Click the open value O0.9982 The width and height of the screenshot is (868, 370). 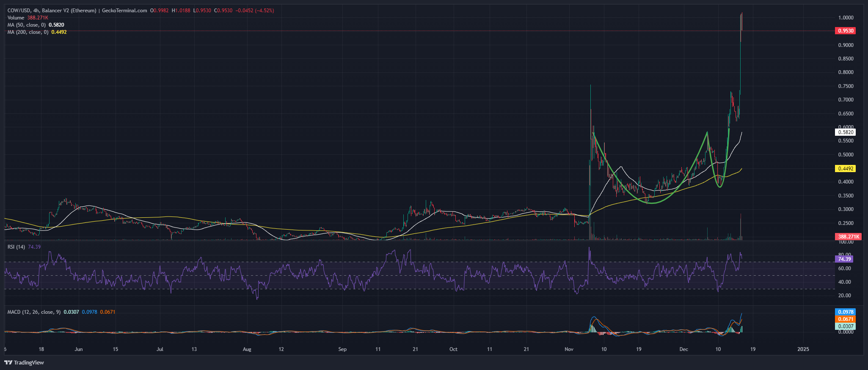click(159, 11)
